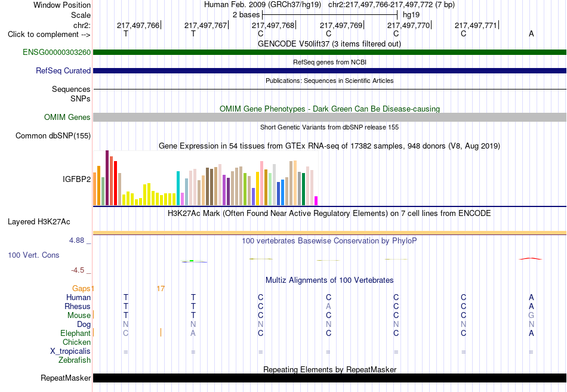Click the green ENSG00000303260 gene bar
Image resolution: width=567 pixels, height=392 pixels.
coord(329,53)
